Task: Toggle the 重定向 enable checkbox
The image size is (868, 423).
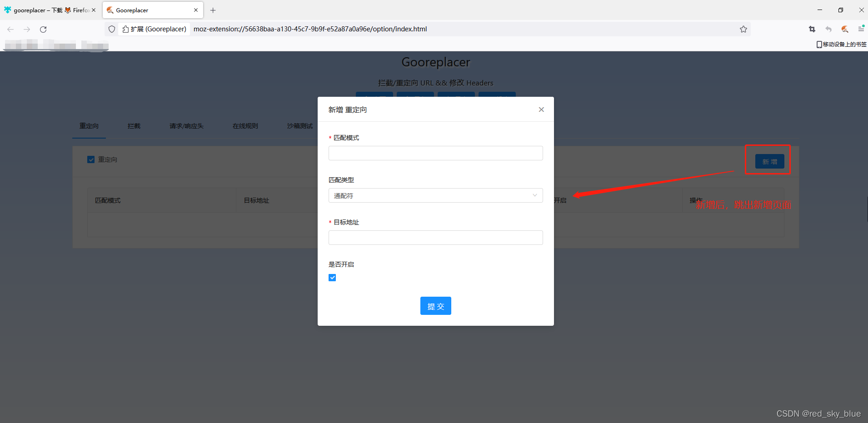Action: [91, 159]
